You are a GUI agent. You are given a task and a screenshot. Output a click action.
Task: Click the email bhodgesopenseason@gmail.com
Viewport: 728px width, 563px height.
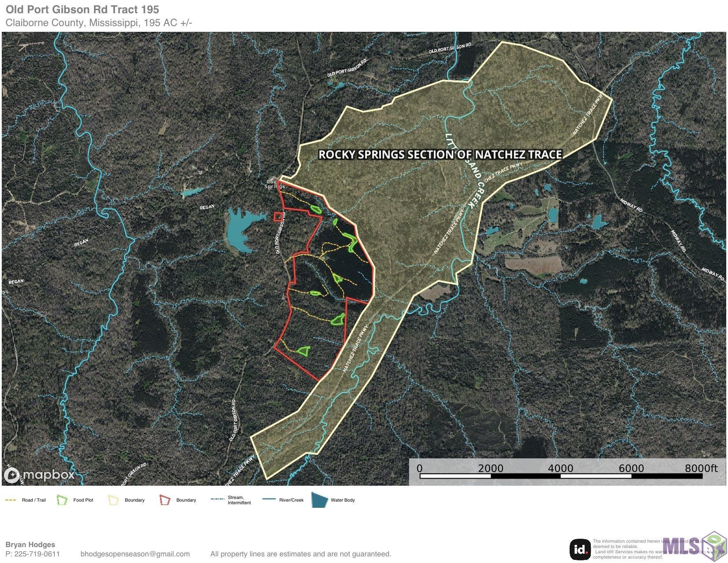(135, 554)
